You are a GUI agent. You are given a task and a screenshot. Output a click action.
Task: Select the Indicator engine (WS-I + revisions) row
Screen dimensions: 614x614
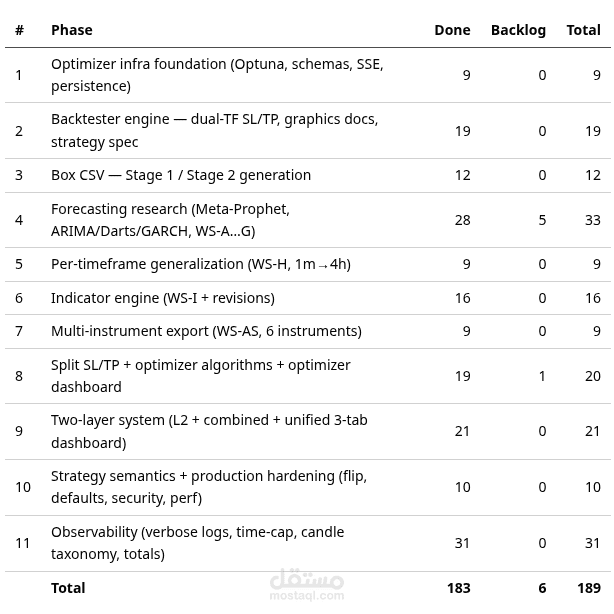[x=308, y=298]
